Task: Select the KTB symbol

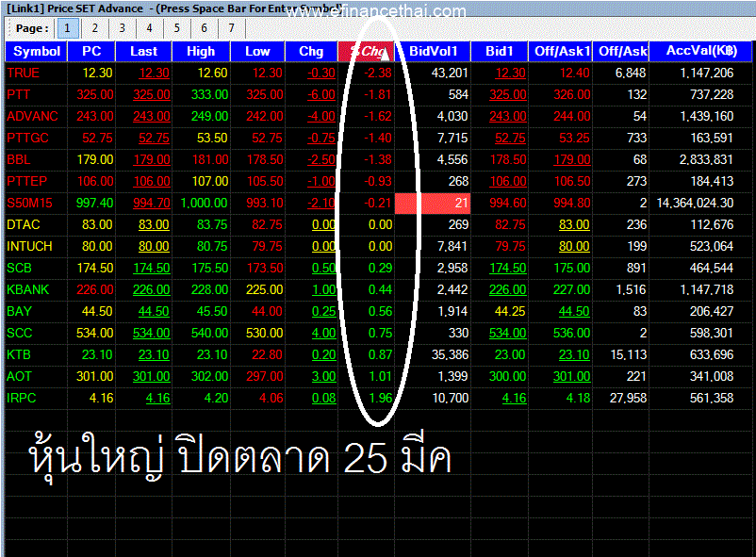Action: pyautogui.click(x=19, y=355)
